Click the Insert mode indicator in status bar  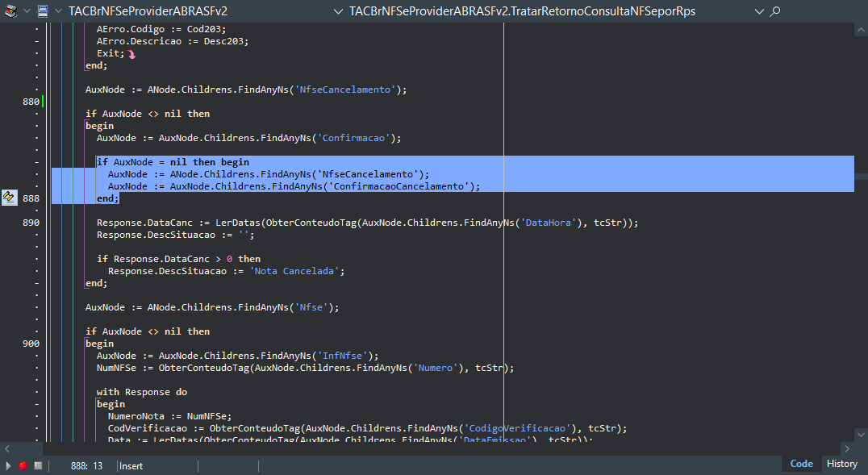(x=131, y=466)
